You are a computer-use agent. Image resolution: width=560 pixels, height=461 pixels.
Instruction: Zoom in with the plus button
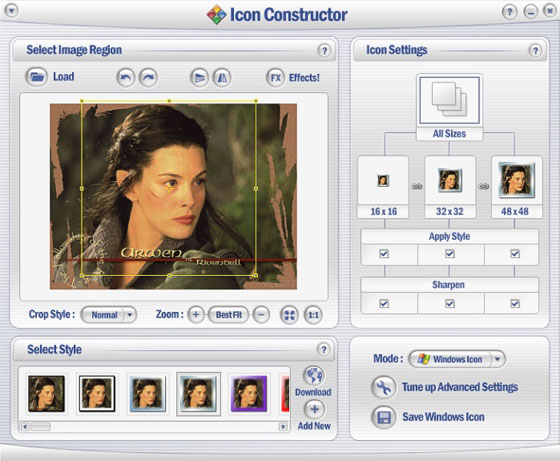[196, 315]
